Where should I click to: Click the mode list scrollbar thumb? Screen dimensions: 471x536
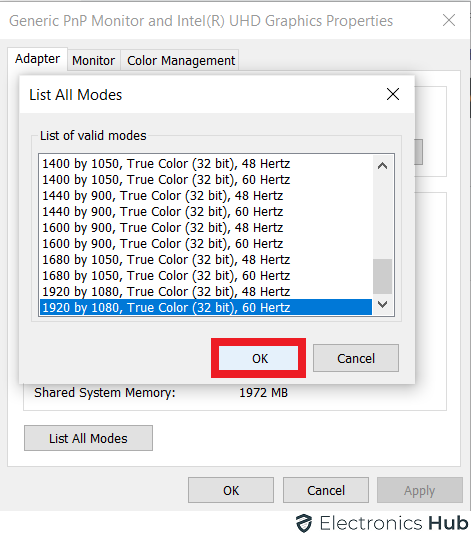pyautogui.click(x=382, y=276)
